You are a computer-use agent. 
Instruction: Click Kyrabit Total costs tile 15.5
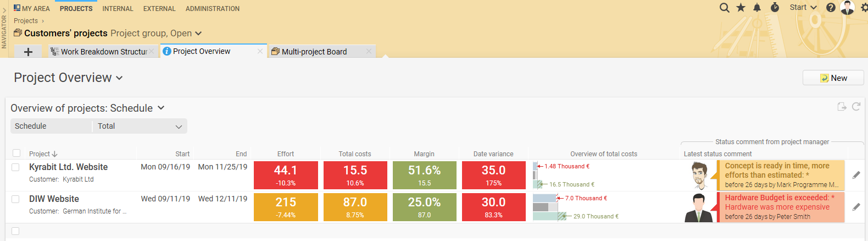355,175
